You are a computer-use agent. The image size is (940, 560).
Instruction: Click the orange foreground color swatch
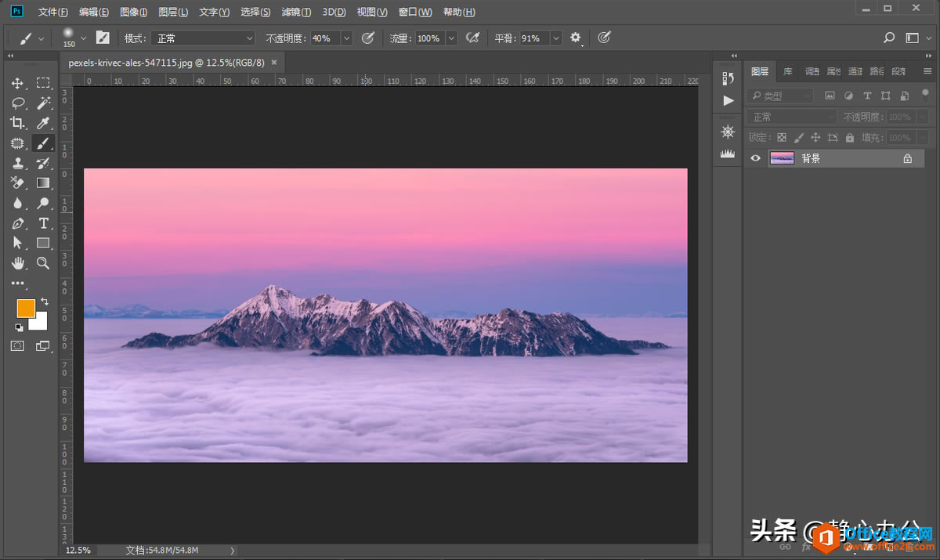pyautogui.click(x=25, y=307)
